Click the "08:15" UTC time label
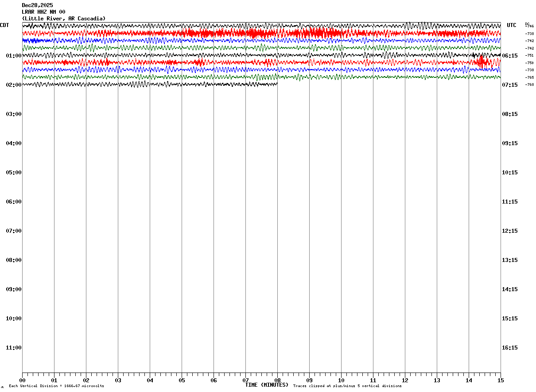Screen dimensions: 536x392 pos(510,114)
